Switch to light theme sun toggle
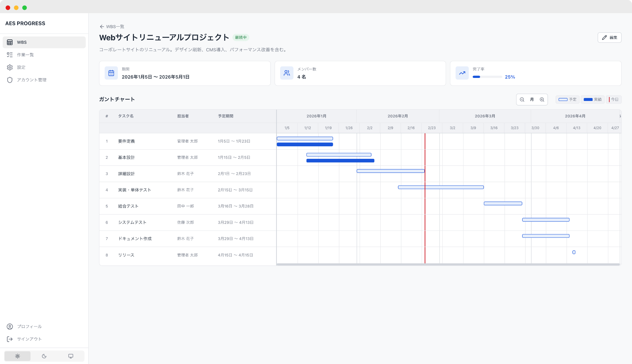The image size is (632, 364). coord(17,356)
